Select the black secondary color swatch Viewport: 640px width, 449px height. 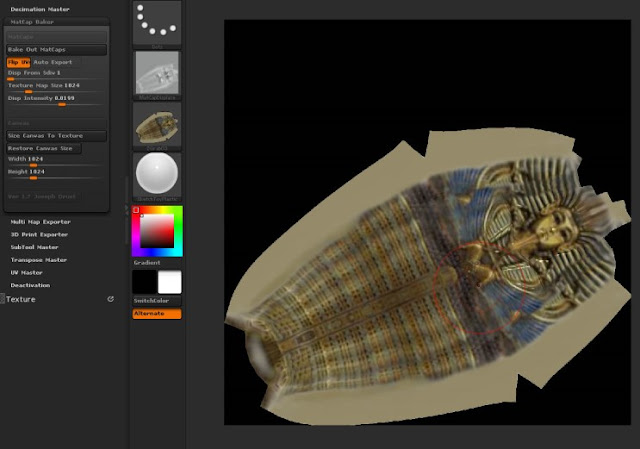[144, 282]
